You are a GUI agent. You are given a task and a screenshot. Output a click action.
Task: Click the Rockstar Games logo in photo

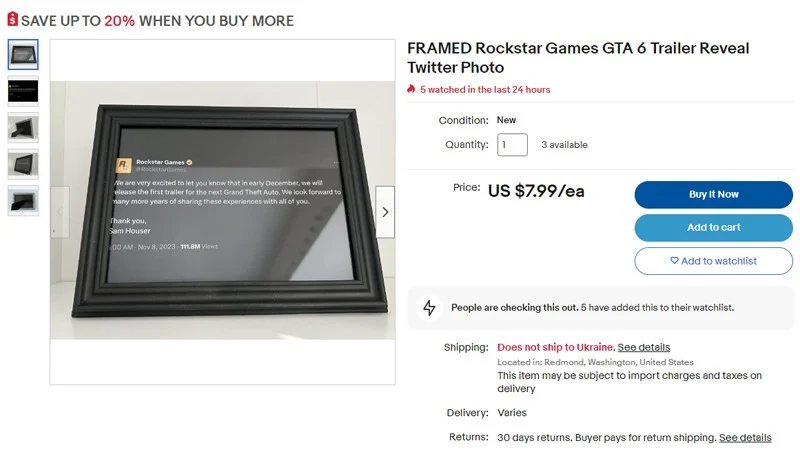coord(123,165)
